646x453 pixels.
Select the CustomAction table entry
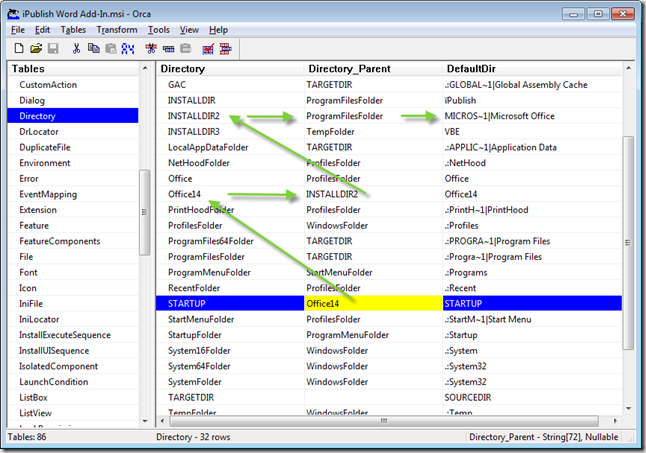[52, 85]
